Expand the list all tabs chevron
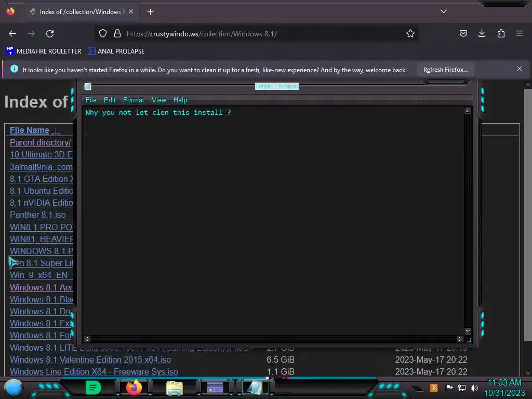Viewport: 532px width, 399px height. click(x=444, y=11)
